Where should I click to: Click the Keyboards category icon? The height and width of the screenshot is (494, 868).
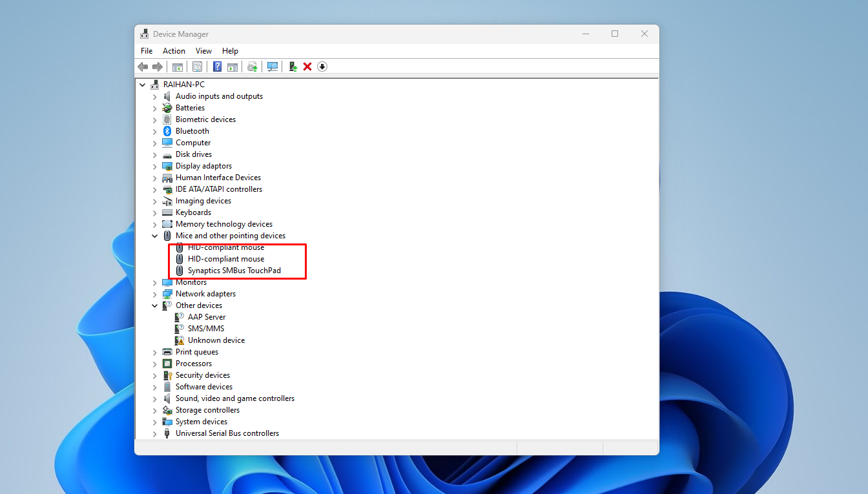(x=167, y=212)
